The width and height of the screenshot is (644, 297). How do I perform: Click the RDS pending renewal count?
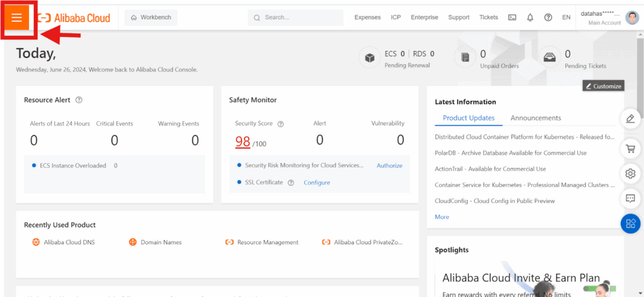(433, 54)
